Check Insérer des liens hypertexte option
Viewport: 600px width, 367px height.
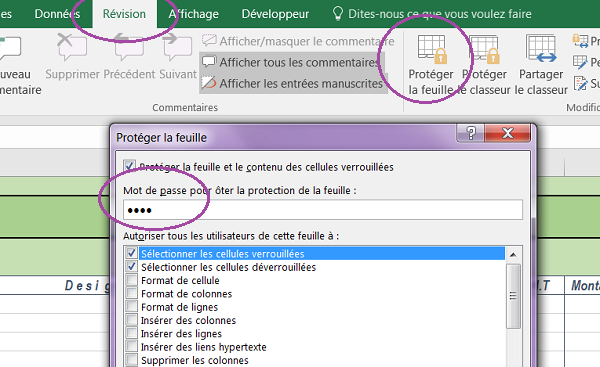132,347
